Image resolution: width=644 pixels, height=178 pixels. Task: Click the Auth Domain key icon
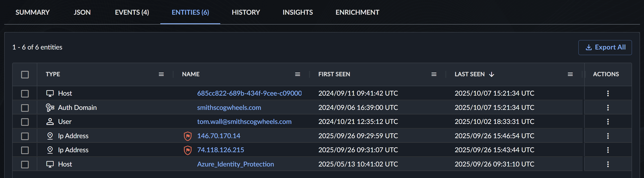(x=50, y=108)
